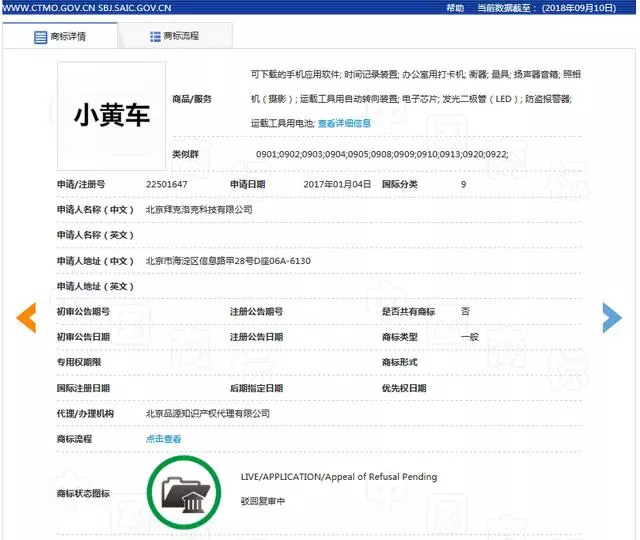Click the 国际注册日期 label
This screenshot has width=640, height=540.
[x=83, y=388]
